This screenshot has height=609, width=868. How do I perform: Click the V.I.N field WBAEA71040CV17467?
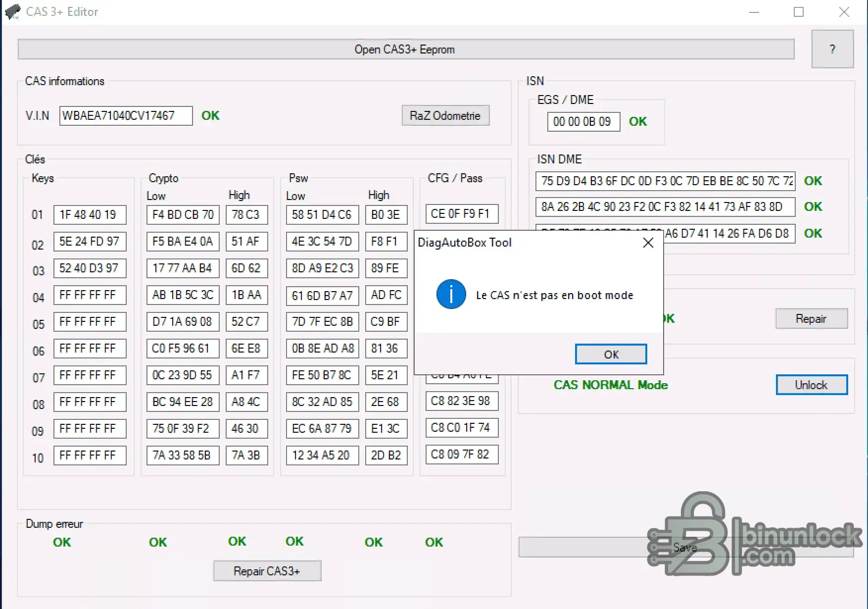coord(126,116)
